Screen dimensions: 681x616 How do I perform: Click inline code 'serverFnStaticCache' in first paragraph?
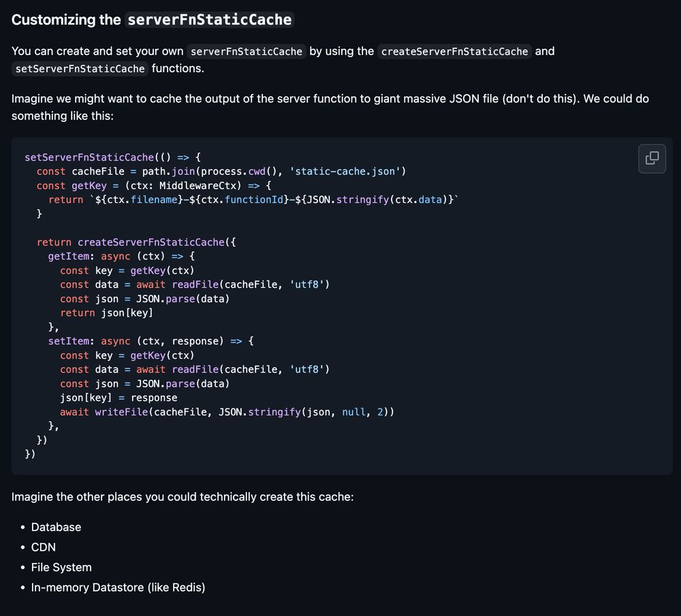pos(247,51)
